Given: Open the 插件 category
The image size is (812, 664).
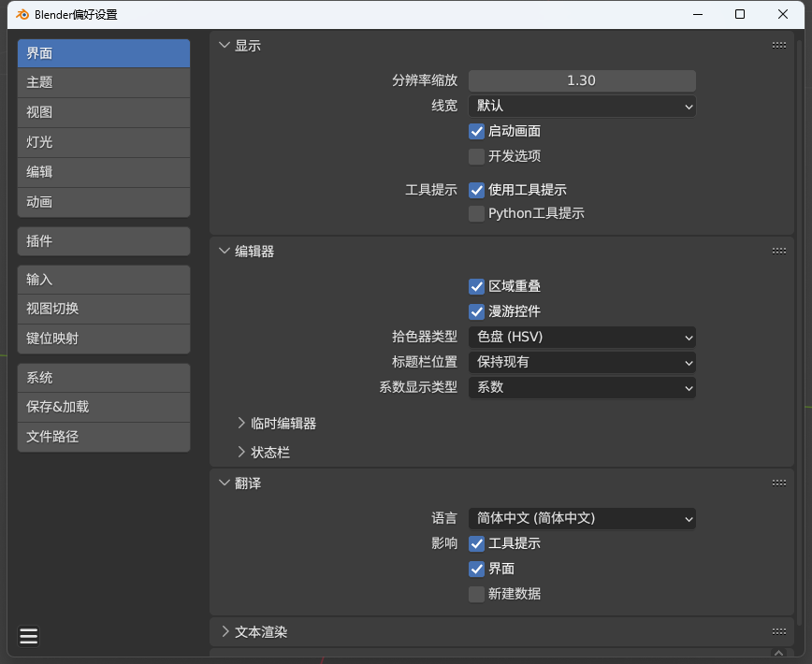Looking at the screenshot, I should [x=104, y=241].
